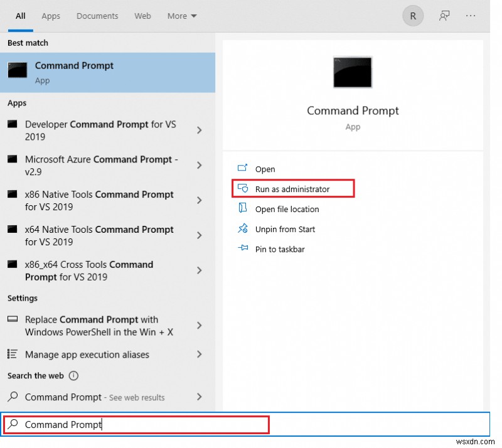Click the Pin to taskbar icon
502x448 pixels.
243,249
